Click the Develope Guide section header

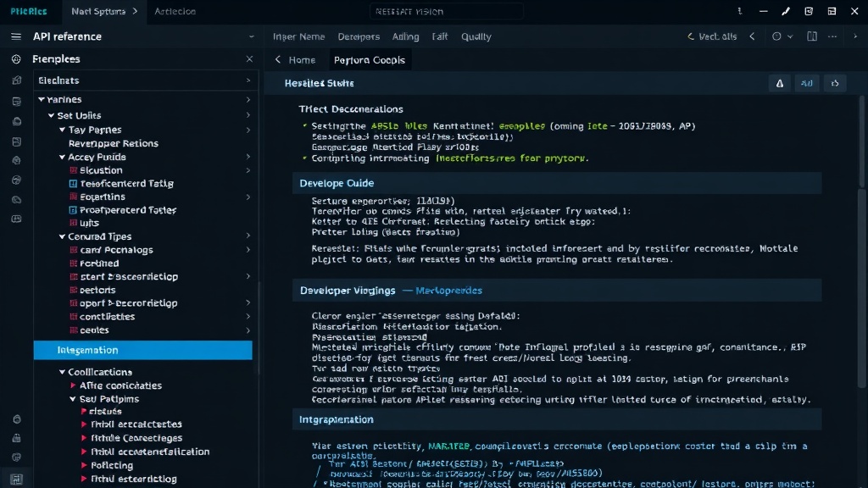[x=557, y=183]
